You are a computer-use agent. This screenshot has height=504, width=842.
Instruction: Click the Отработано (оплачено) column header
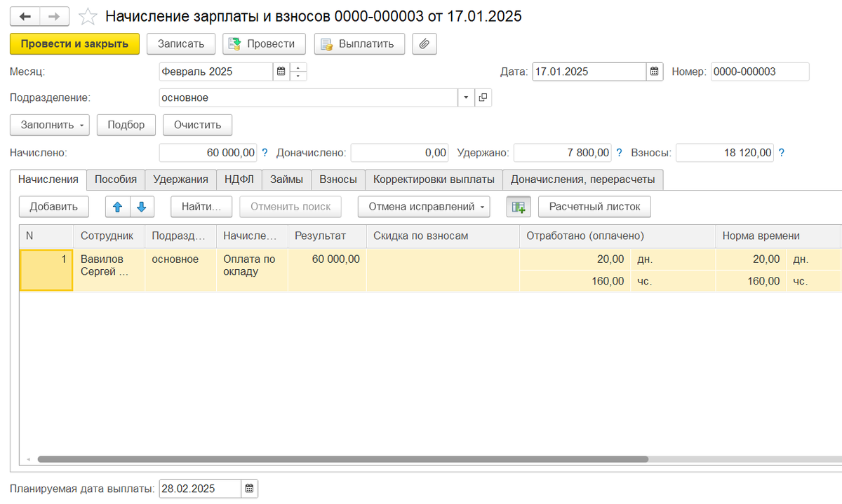tap(617, 236)
